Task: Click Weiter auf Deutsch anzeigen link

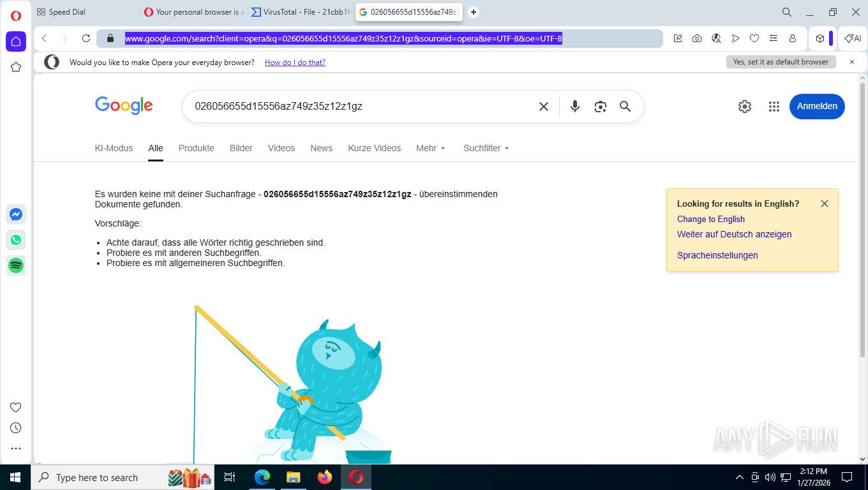Action: click(734, 234)
